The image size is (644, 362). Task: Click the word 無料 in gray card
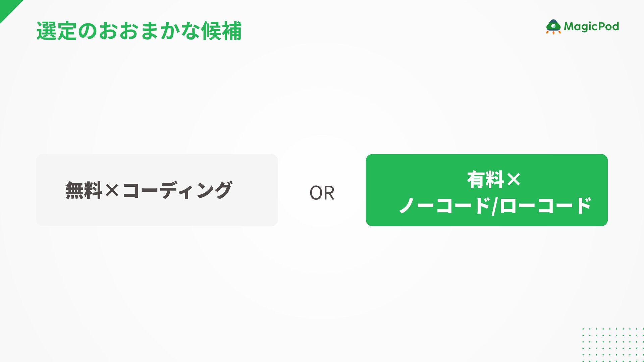[x=84, y=190]
